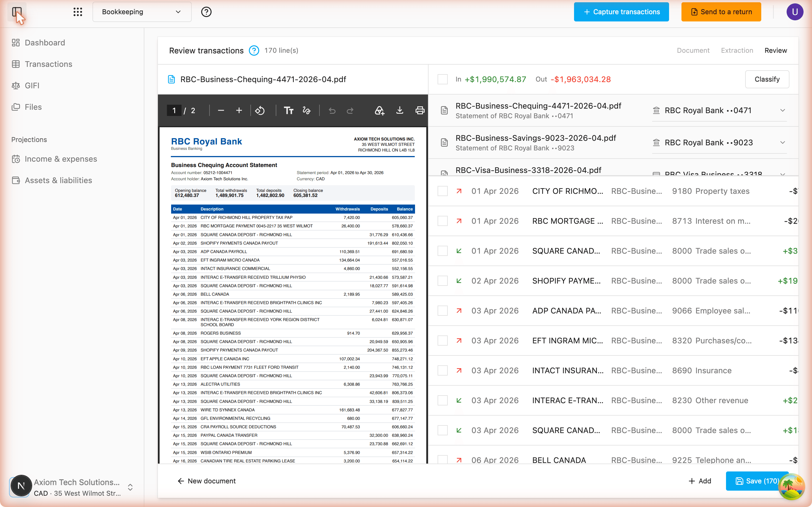This screenshot has width=812, height=507.
Task: Click the Capture transactions button
Action: (x=621, y=12)
